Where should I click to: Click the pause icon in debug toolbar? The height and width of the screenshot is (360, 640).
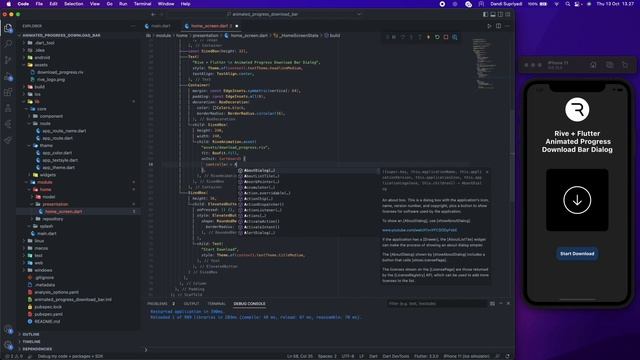[394, 37]
